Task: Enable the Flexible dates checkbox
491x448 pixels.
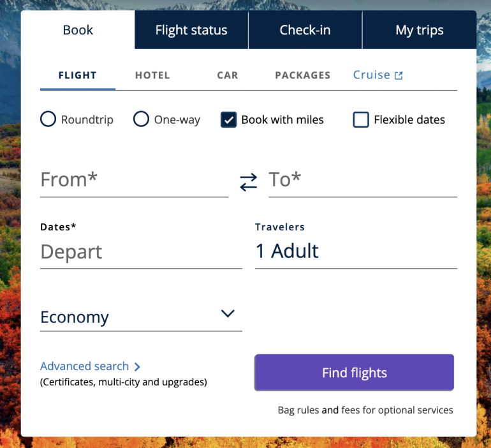Action: 361,119
